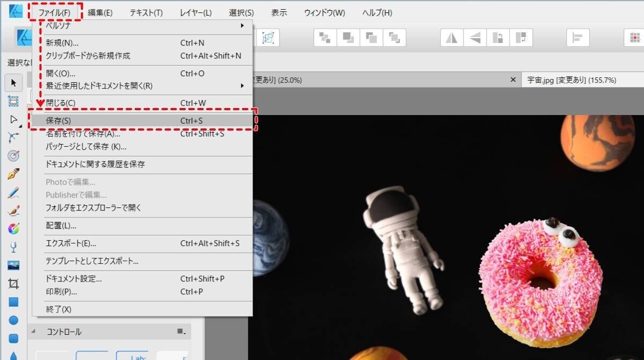The image size is (644, 360).
Task: Choose 印刷(P)... menu item
Action: [142, 292]
